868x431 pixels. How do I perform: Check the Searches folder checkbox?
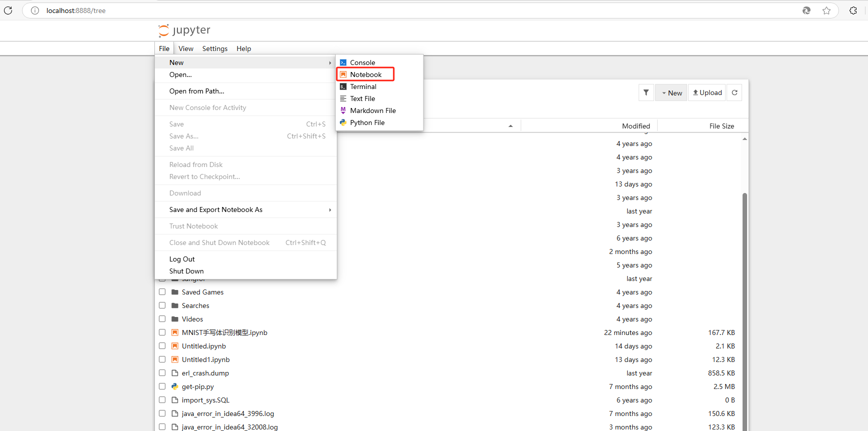[162, 305]
